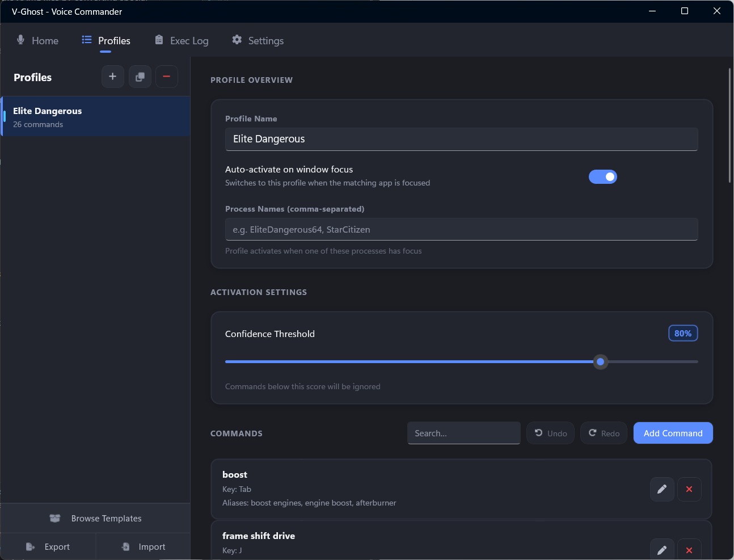Select the Elite Dangerous profile in the list
The width and height of the screenshot is (734, 560).
[95, 117]
